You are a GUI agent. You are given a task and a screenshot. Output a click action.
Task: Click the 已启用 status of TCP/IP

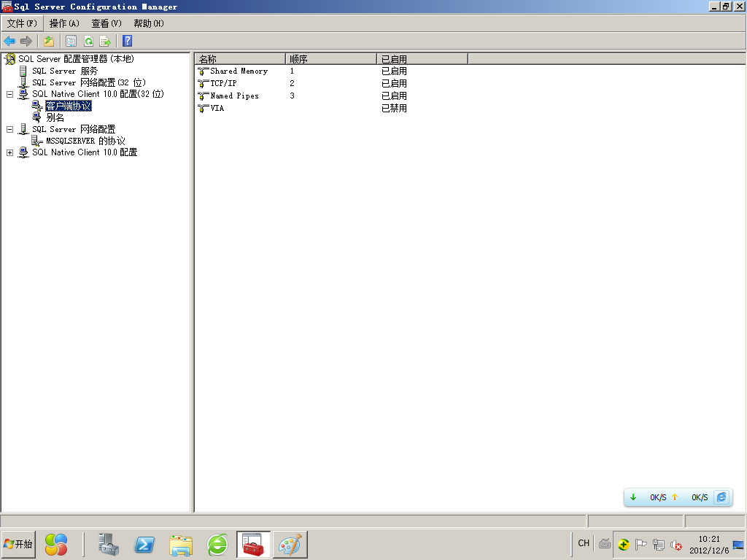click(394, 84)
